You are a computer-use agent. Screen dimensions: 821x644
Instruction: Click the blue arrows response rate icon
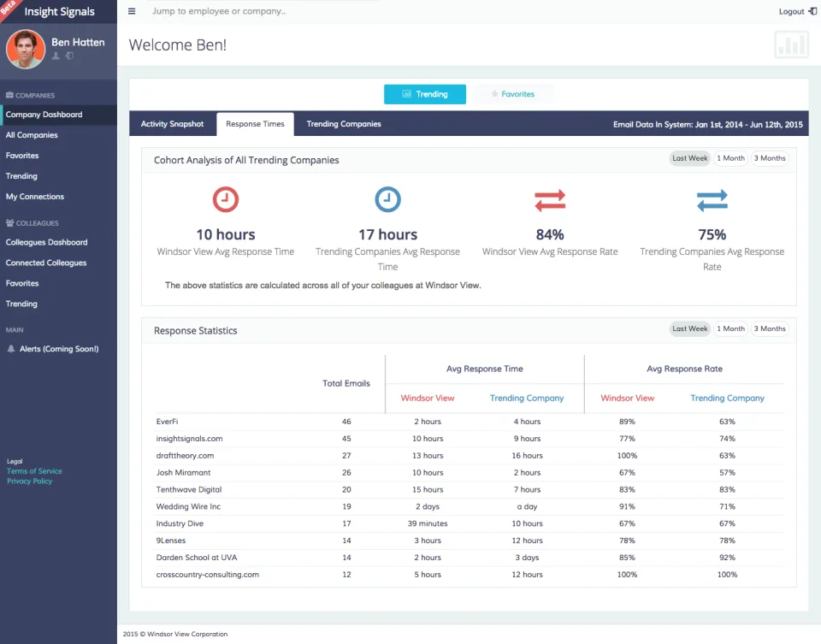click(712, 200)
